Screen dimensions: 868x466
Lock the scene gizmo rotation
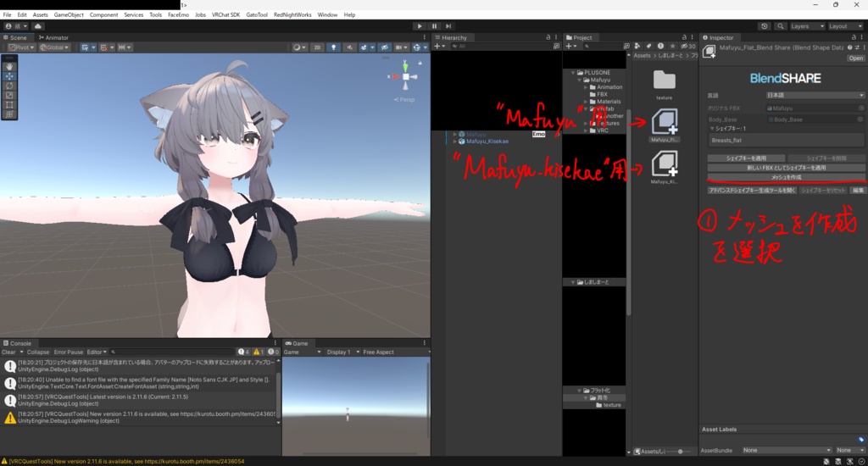(420, 63)
